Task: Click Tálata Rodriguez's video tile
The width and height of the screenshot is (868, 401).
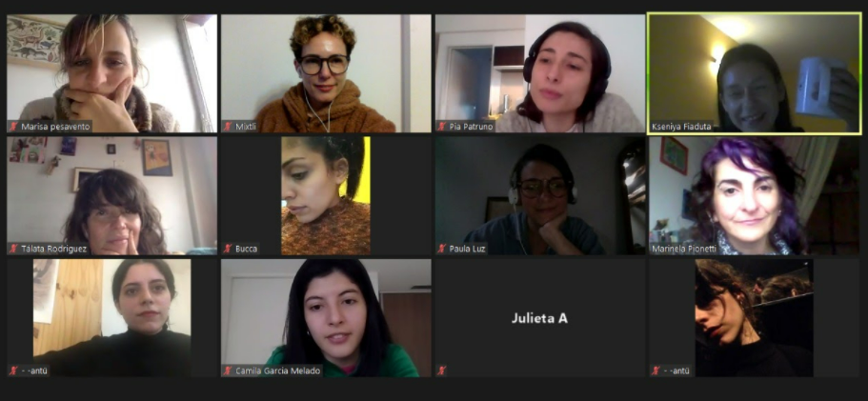Action: 111,196
